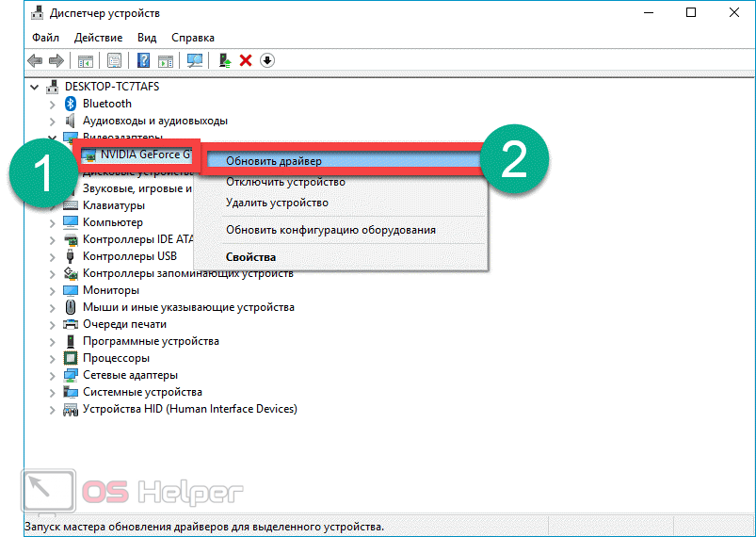Screen dimensions: 756x537
Task: Open Свойства from the context menu
Action: point(250,257)
